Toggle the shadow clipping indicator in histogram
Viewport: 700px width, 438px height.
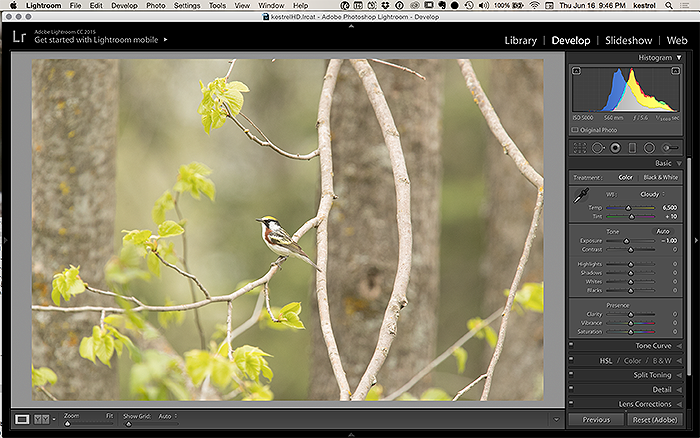coord(576,71)
